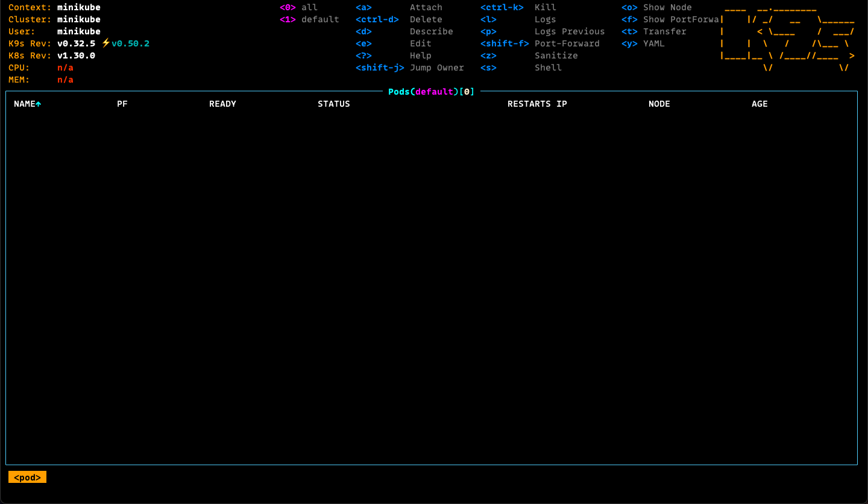Click the Describe command hint

(x=431, y=31)
